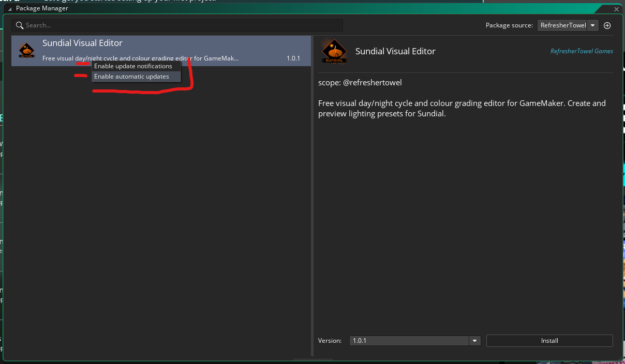Open the Version 1.0.1 dropdown
625x364 pixels.
415,341
